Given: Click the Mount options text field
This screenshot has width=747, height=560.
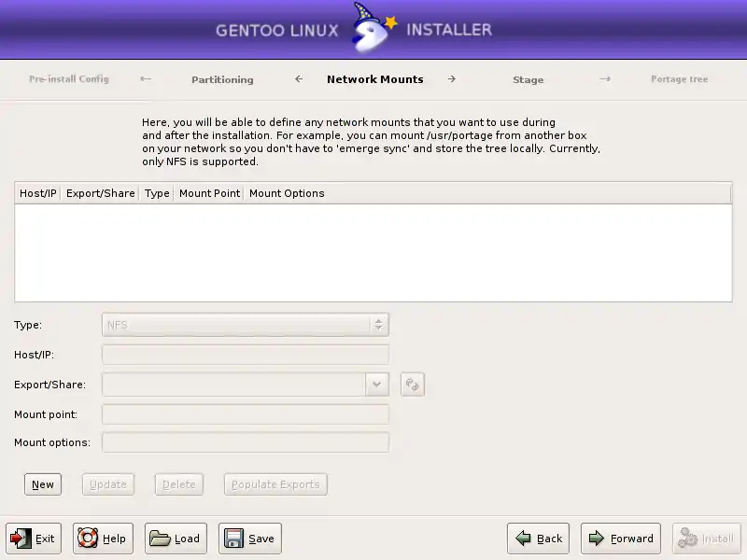Looking at the screenshot, I should [x=245, y=442].
